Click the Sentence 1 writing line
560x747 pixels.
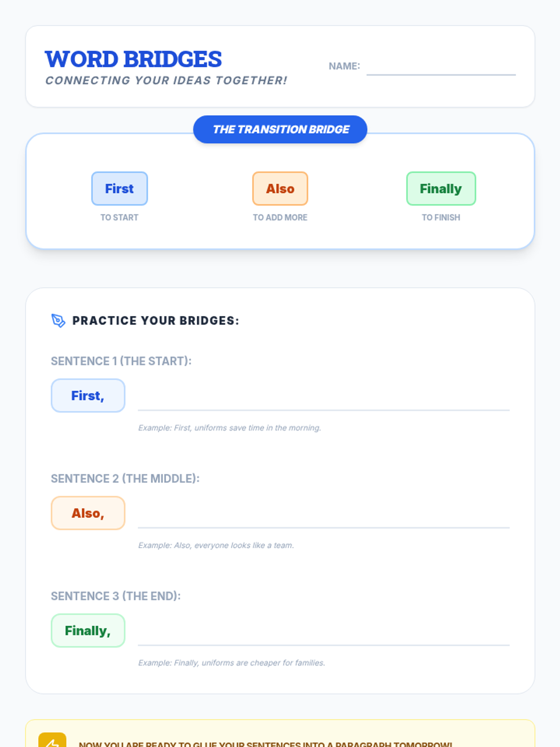(x=323, y=402)
